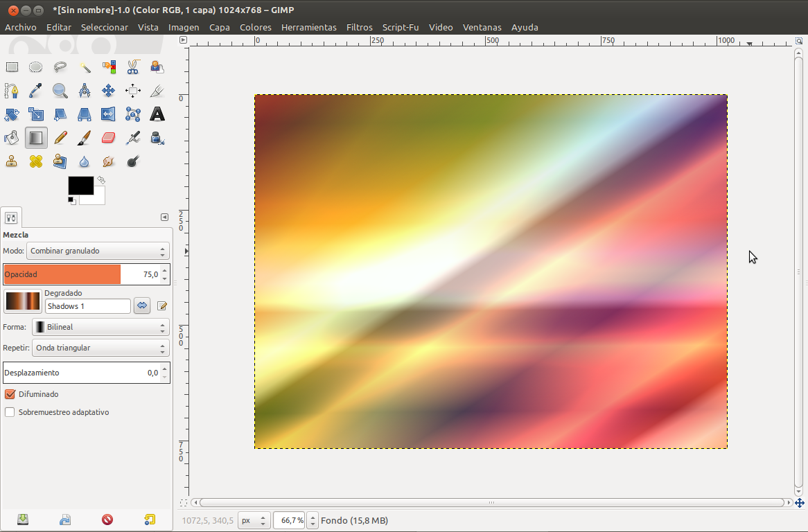Open the Forma Bilineal dropdown
This screenshot has height=532, width=808.
(x=100, y=327)
